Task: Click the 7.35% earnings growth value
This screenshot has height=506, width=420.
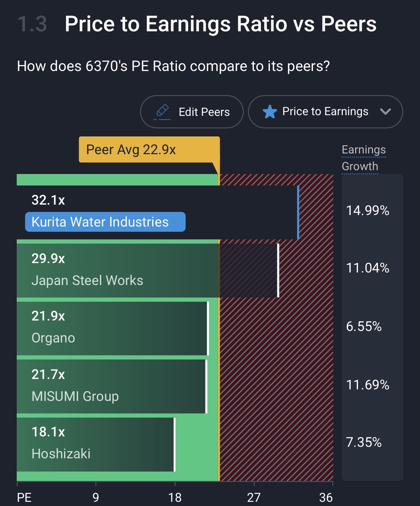Action: pyautogui.click(x=364, y=442)
